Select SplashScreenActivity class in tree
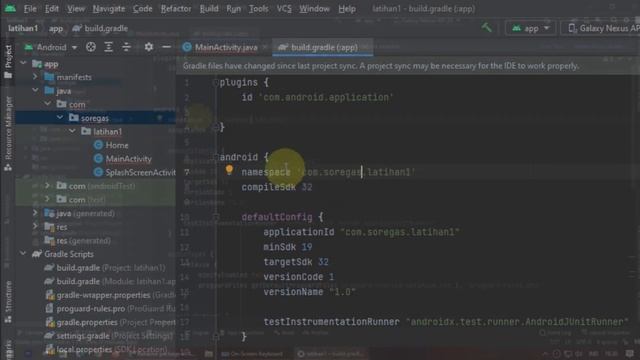 135,172
